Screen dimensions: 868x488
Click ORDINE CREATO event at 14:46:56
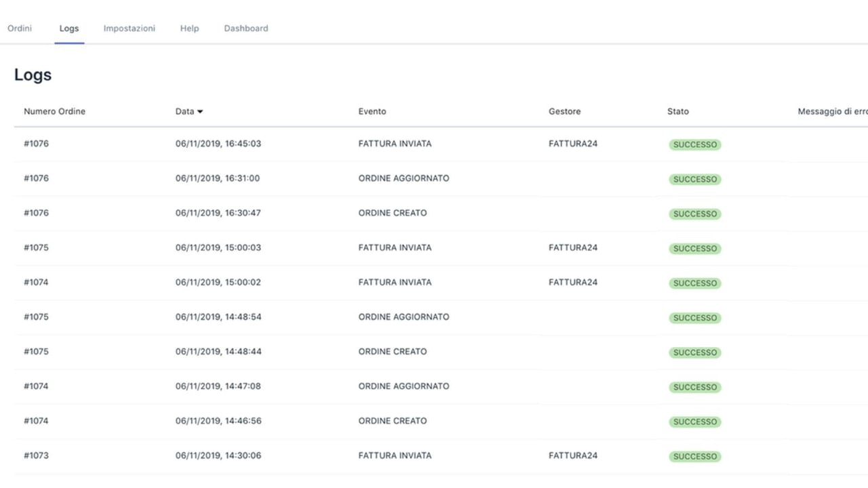point(393,420)
